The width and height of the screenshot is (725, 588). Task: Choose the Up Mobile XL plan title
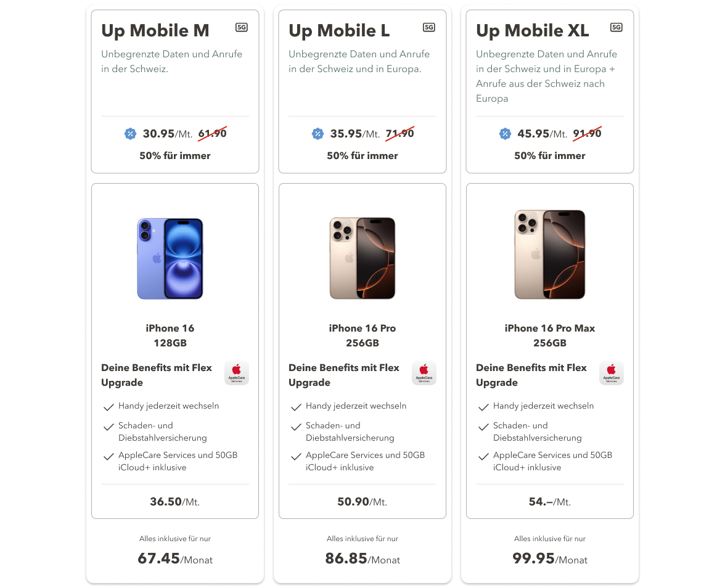pyautogui.click(x=533, y=31)
